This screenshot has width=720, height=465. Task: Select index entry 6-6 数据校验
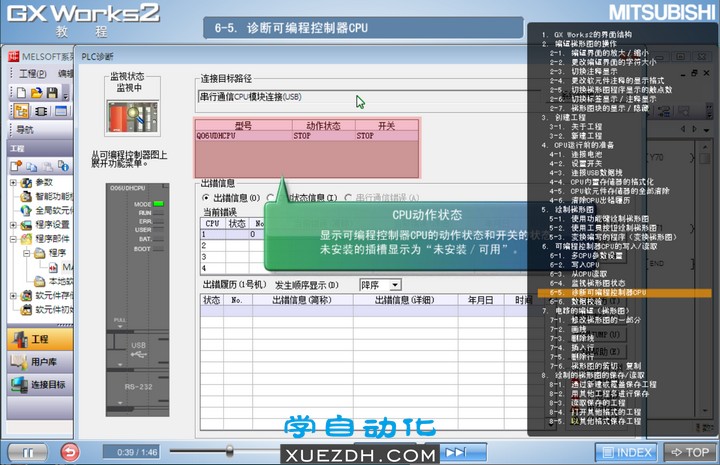coord(576,302)
